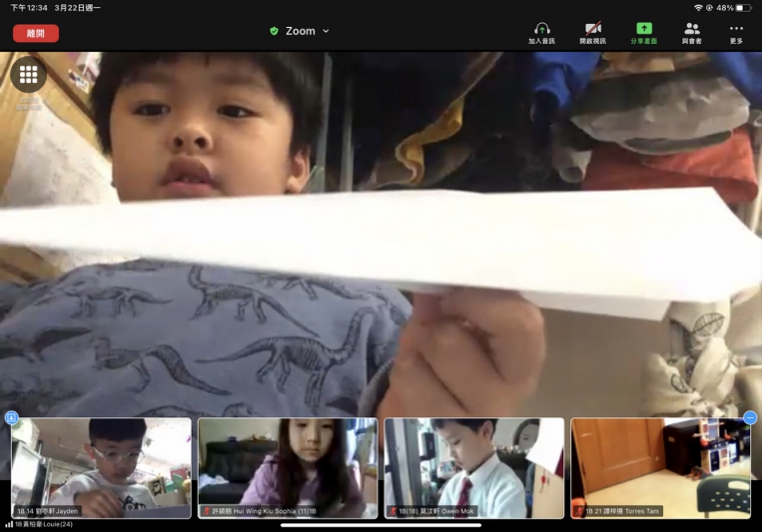Toggle the start video camera icon
The width and height of the screenshot is (762, 532).
(592, 30)
